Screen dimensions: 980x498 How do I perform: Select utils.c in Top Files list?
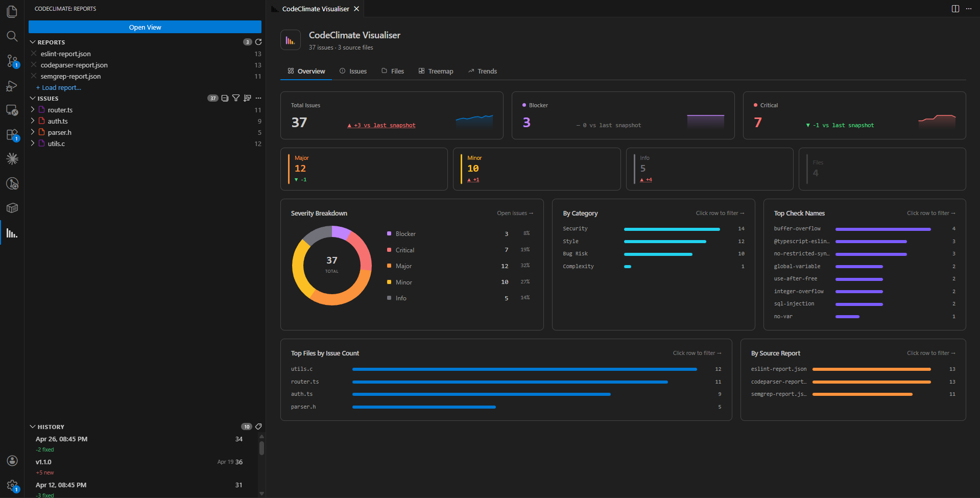click(506, 369)
